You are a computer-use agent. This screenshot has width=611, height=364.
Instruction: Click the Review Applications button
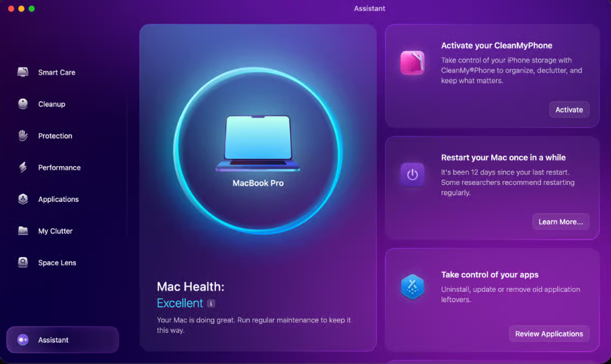pyautogui.click(x=549, y=334)
